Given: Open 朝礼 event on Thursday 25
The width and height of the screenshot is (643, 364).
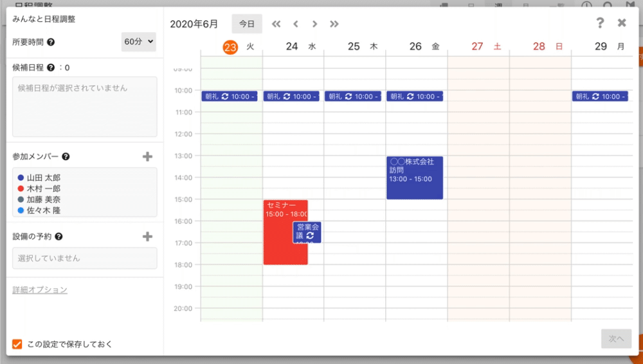Looking at the screenshot, I should coord(353,96).
